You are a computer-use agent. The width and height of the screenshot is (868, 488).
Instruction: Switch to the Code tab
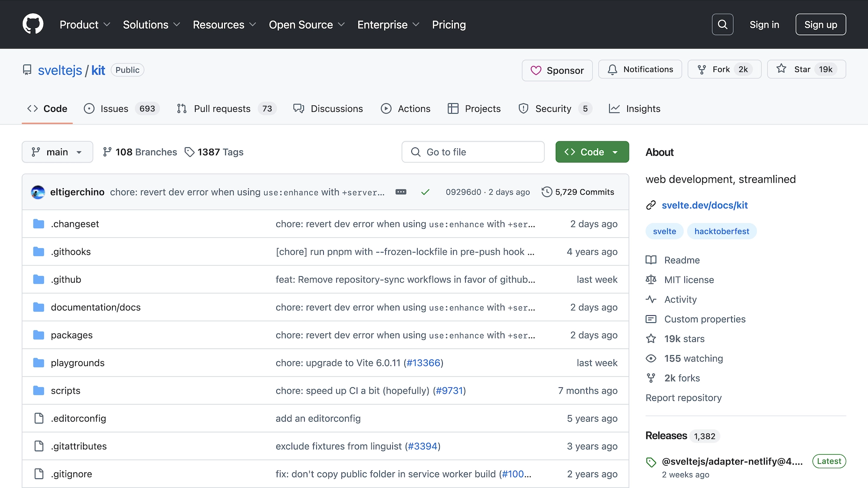(x=47, y=108)
